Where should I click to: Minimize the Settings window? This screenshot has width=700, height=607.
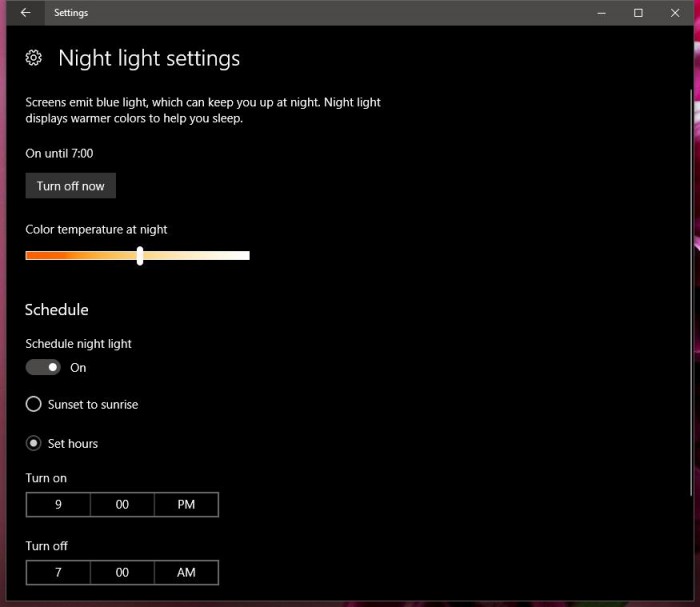[x=601, y=13]
